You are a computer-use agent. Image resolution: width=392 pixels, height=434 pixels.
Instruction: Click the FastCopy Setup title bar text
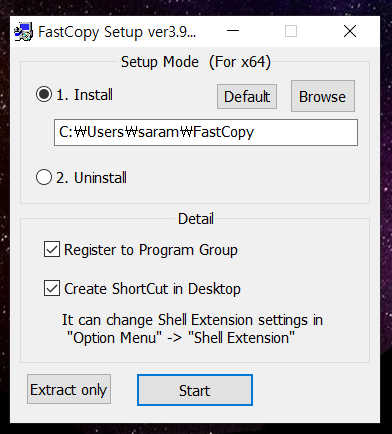click(117, 32)
